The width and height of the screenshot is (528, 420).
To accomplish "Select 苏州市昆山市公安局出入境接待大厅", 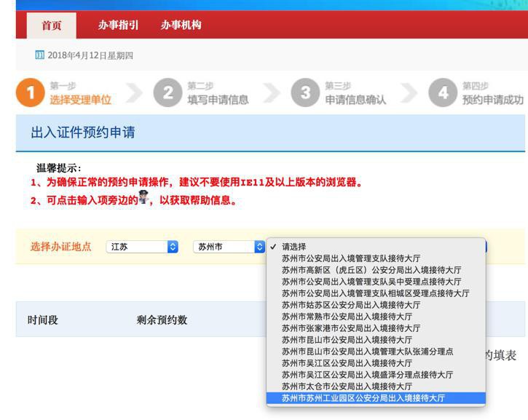I will tap(376, 340).
